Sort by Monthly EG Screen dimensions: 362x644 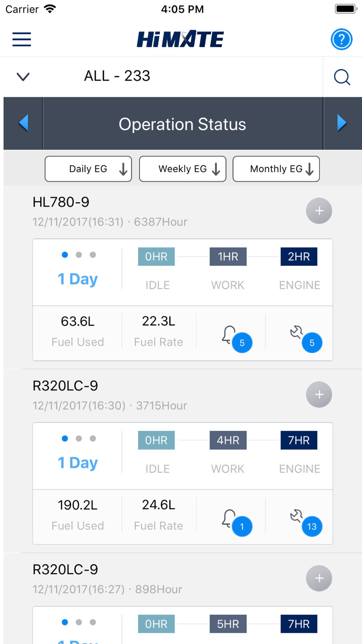pos(276,169)
